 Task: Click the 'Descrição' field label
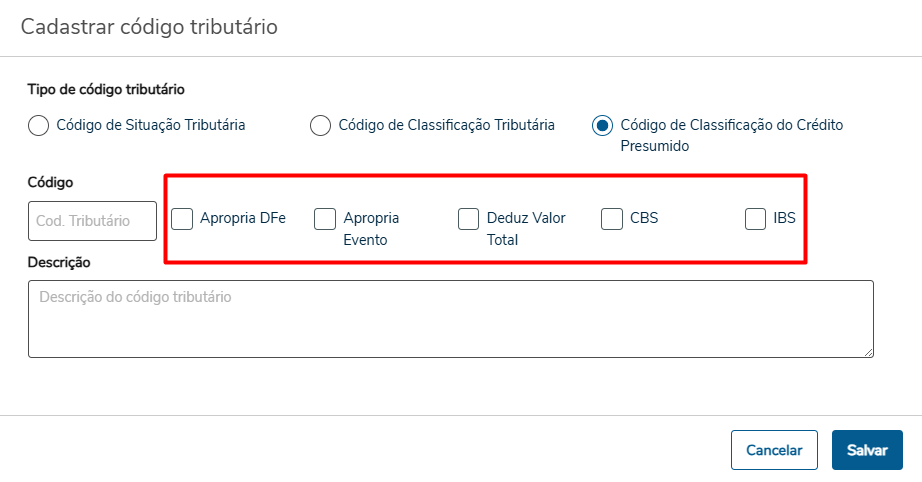[x=59, y=262]
